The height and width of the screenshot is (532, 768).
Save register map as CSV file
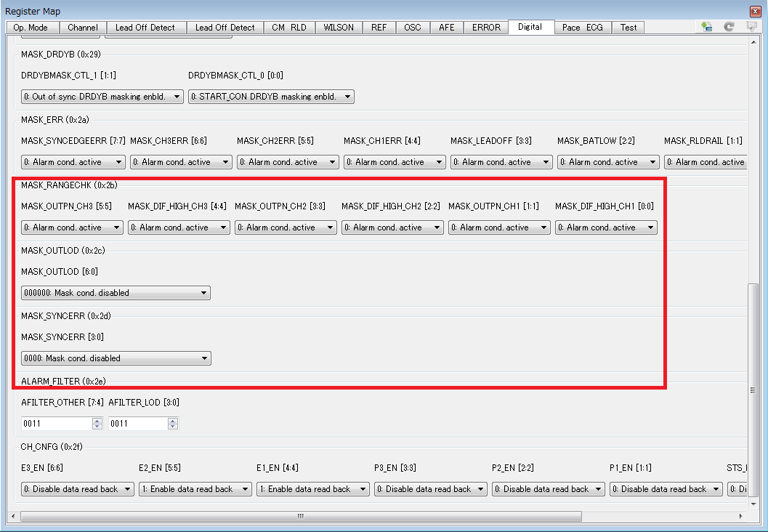[706, 26]
